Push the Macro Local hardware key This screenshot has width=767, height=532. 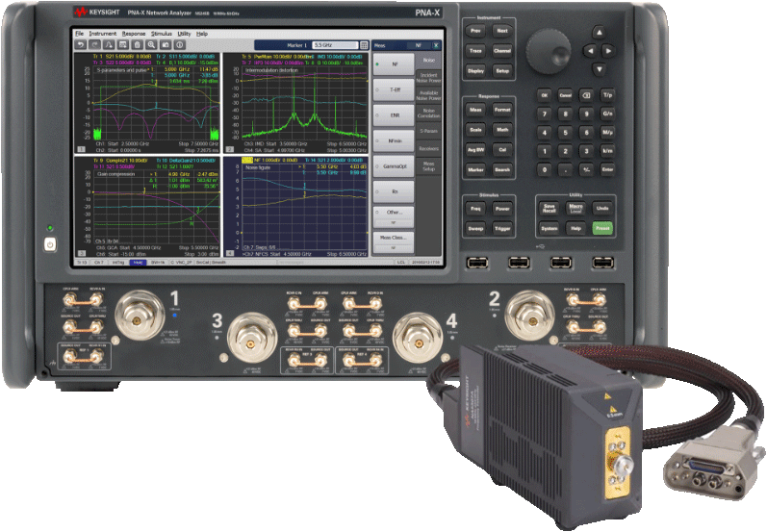575,209
